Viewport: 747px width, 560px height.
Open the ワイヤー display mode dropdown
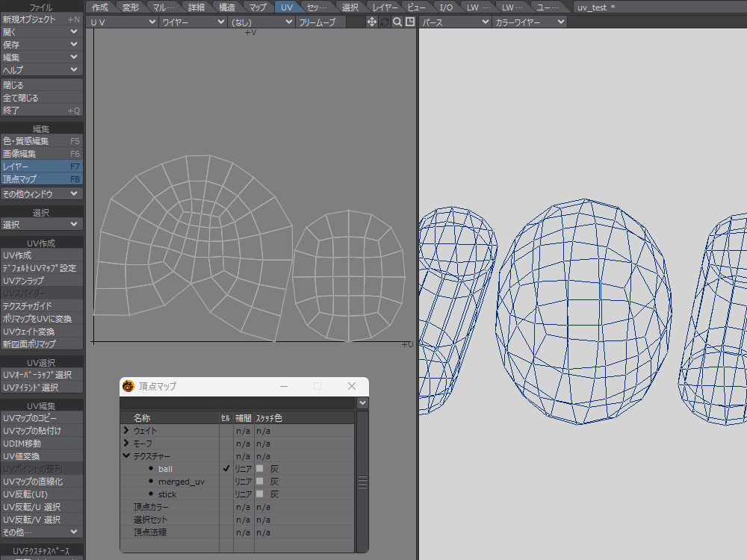click(193, 22)
